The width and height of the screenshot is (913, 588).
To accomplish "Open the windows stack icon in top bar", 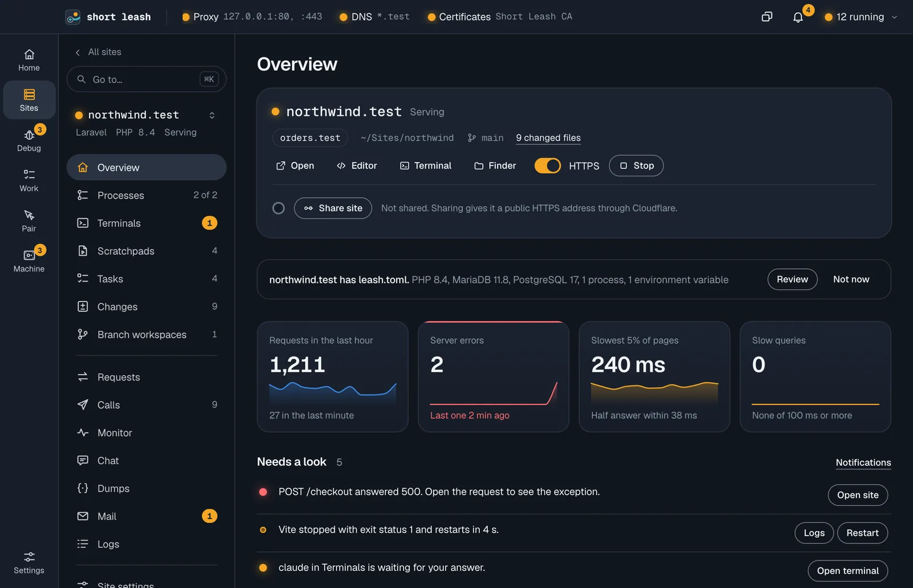I will (x=767, y=17).
